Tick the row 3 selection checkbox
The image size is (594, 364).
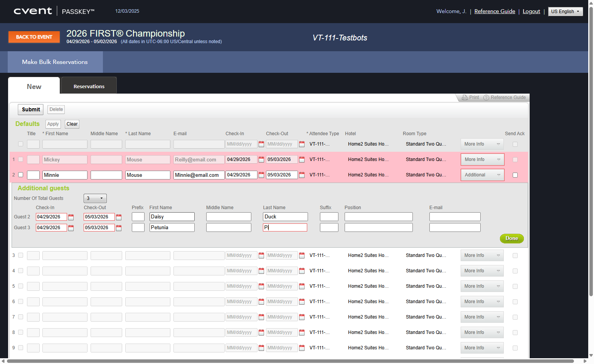21,255
